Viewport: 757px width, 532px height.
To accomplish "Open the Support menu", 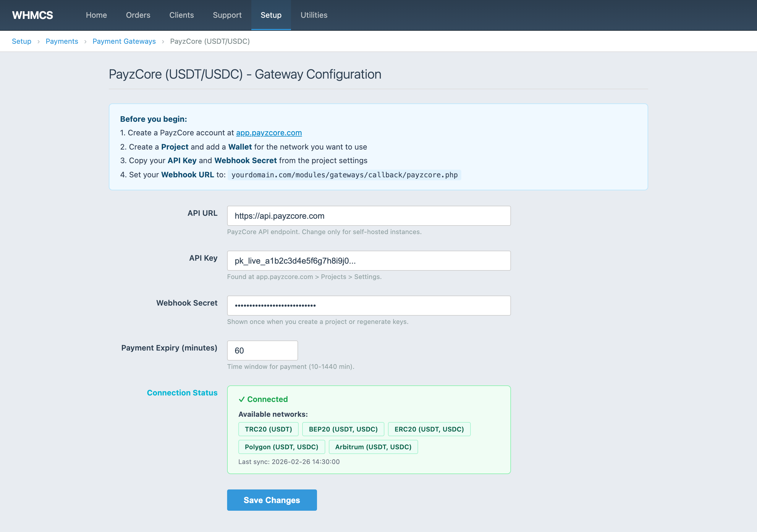I will pyautogui.click(x=227, y=15).
